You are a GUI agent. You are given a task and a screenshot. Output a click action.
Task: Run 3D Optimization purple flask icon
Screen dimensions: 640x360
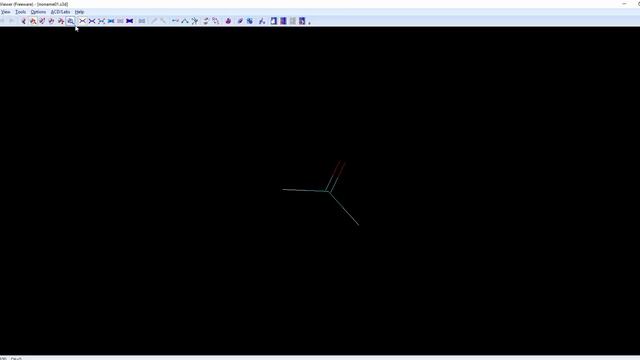(x=228, y=21)
